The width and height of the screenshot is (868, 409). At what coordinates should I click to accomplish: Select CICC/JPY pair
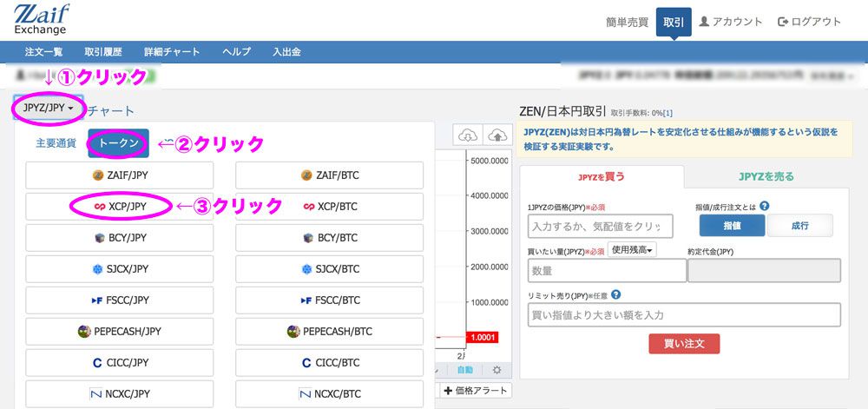point(120,363)
